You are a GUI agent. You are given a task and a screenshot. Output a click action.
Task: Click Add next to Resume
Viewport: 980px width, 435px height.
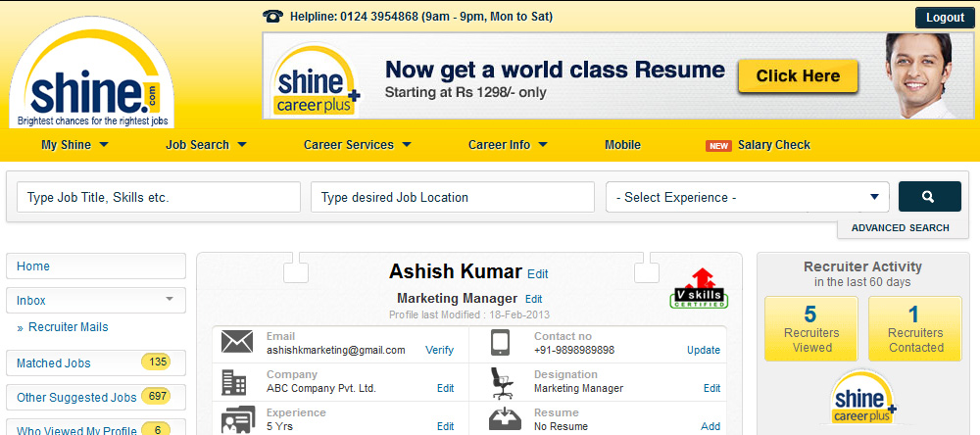[x=710, y=426]
